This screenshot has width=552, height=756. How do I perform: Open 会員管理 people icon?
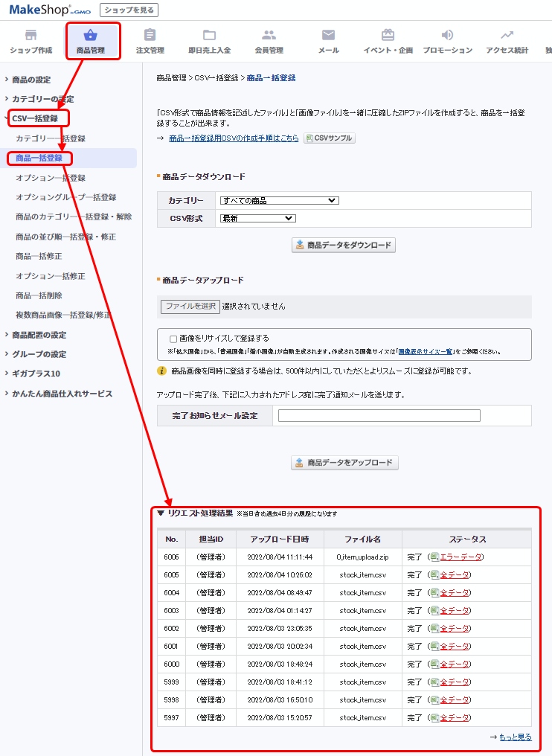(269, 36)
